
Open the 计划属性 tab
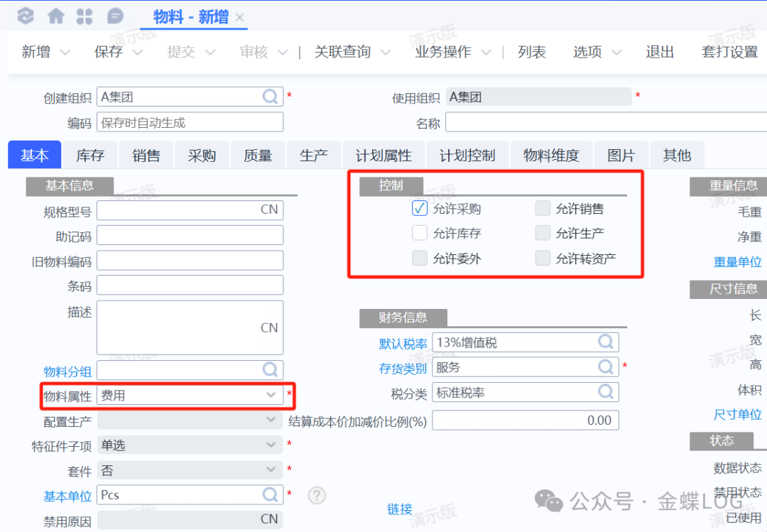point(383,156)
